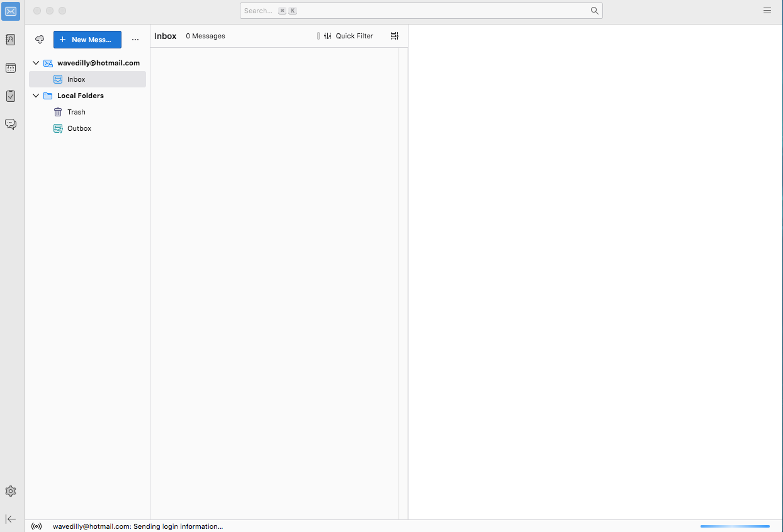
Task: Open the Tasks space
Action: tap(11, 96)
